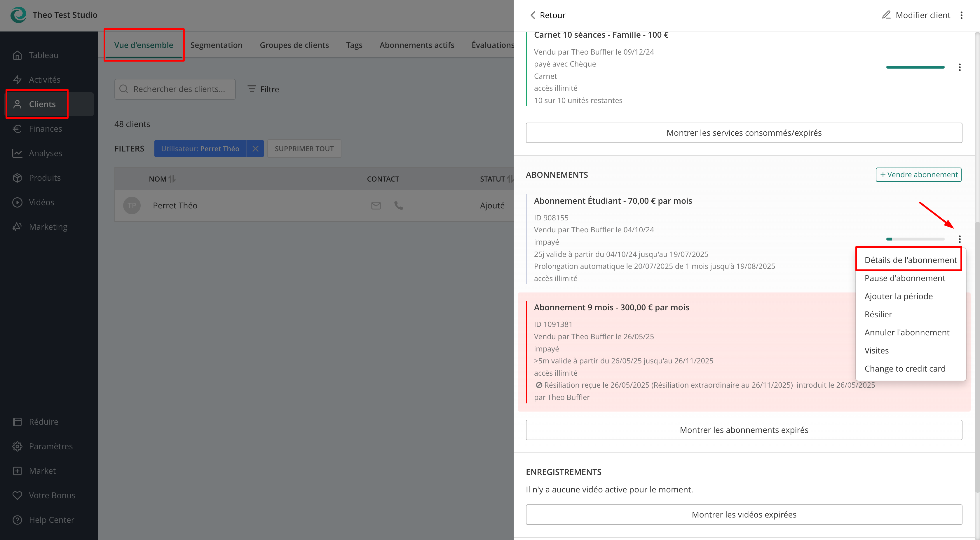The width and height of the screenshot is (980, 540).
Task: Open Analyses chart icon in sidebar
Action: (17, 153)
